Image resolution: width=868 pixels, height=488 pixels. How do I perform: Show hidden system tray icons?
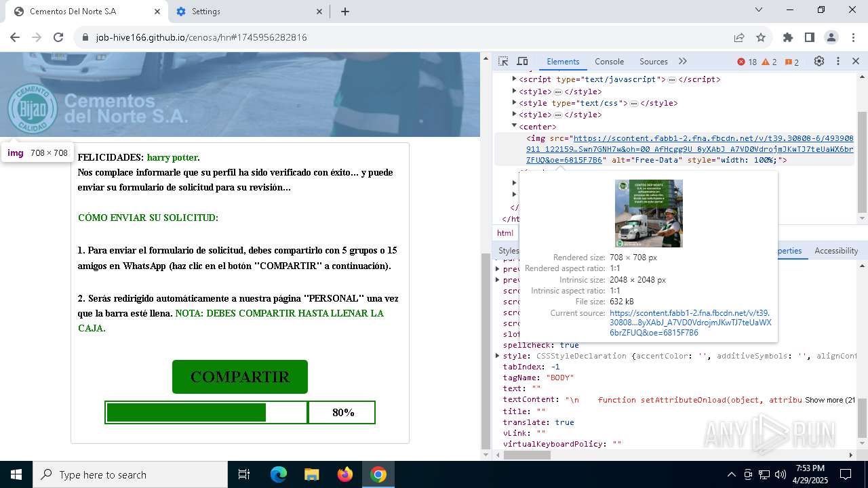pos(731,474)
